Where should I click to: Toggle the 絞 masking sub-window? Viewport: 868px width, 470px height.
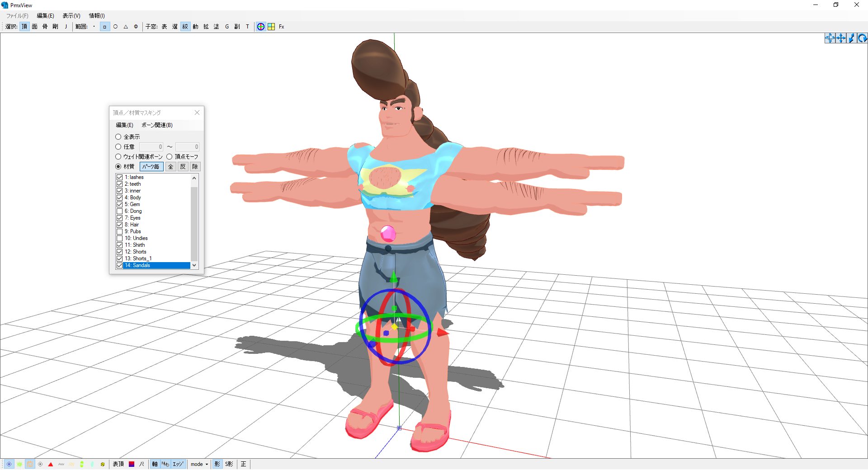pos(185,27)
